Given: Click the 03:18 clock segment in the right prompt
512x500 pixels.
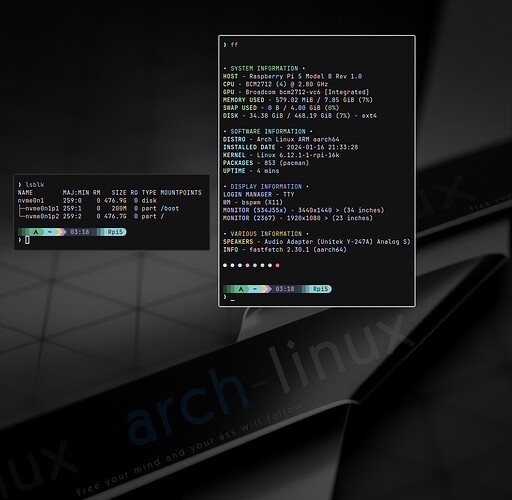Looking at the screenshot, I should click(285, 289).
